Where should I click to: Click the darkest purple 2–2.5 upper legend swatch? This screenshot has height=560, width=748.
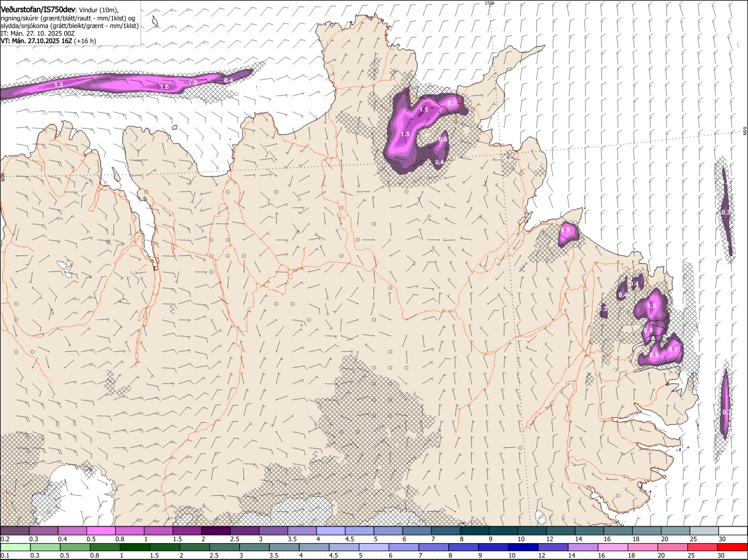(x=216, y=531)
